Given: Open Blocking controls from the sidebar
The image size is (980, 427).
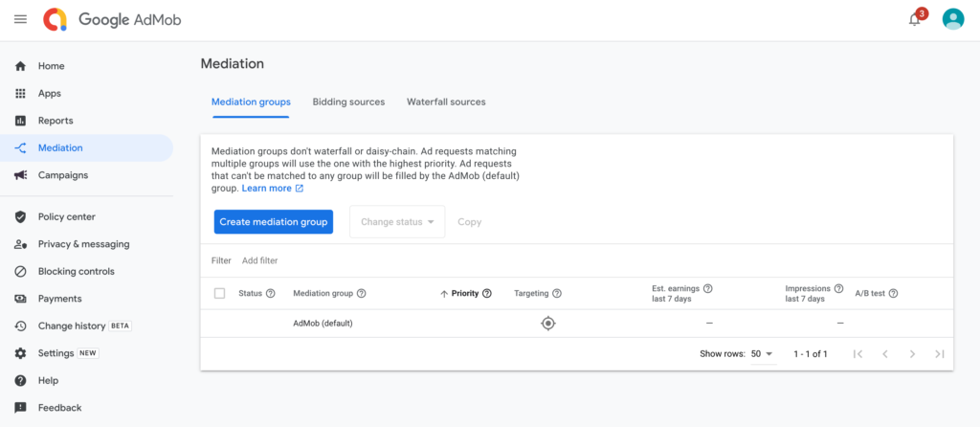Looking at the screenshot, I should tap(76, 272).
